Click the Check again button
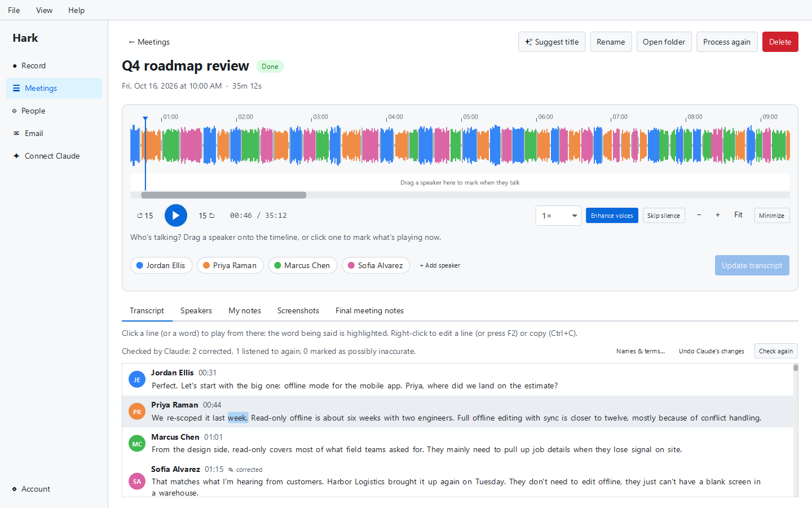This screenshot has height=508, width=812. [776, 351]
